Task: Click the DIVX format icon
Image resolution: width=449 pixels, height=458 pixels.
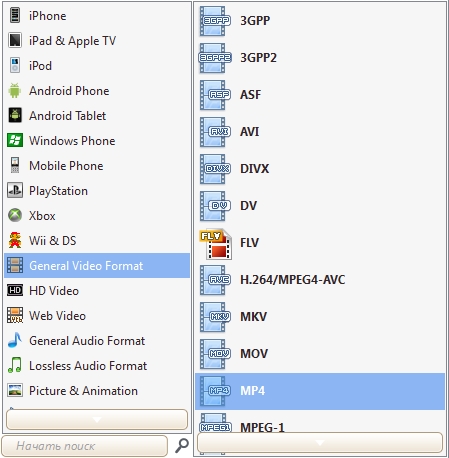Action: click(x=215, y=169)
